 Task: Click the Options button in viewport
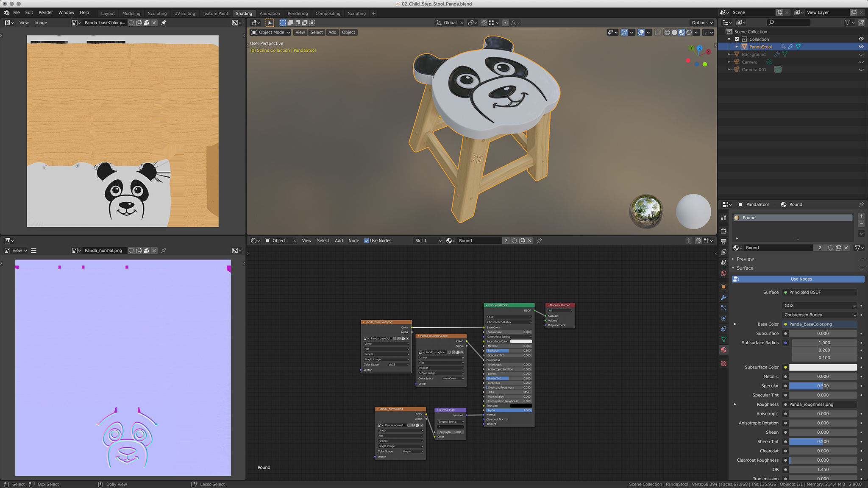[702, 22]
